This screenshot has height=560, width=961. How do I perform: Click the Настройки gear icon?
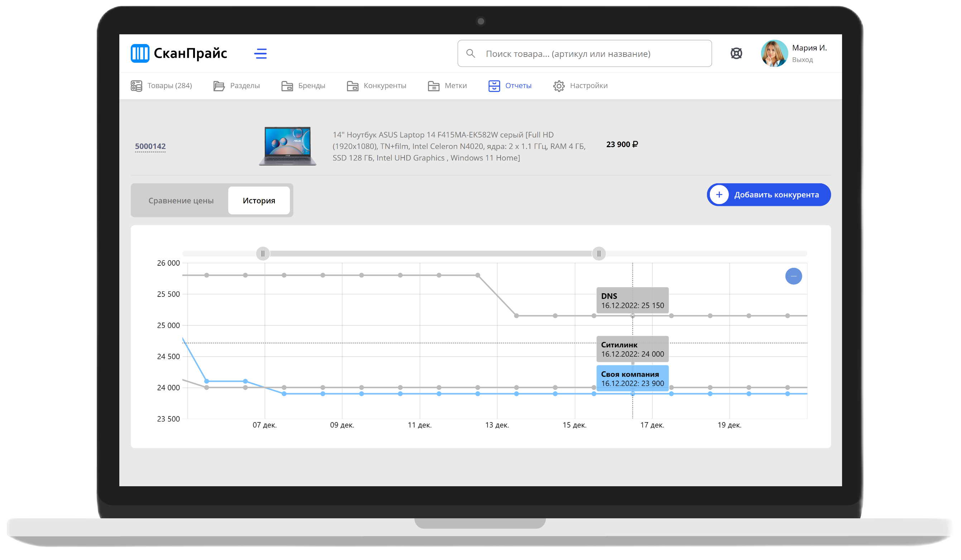559,86
